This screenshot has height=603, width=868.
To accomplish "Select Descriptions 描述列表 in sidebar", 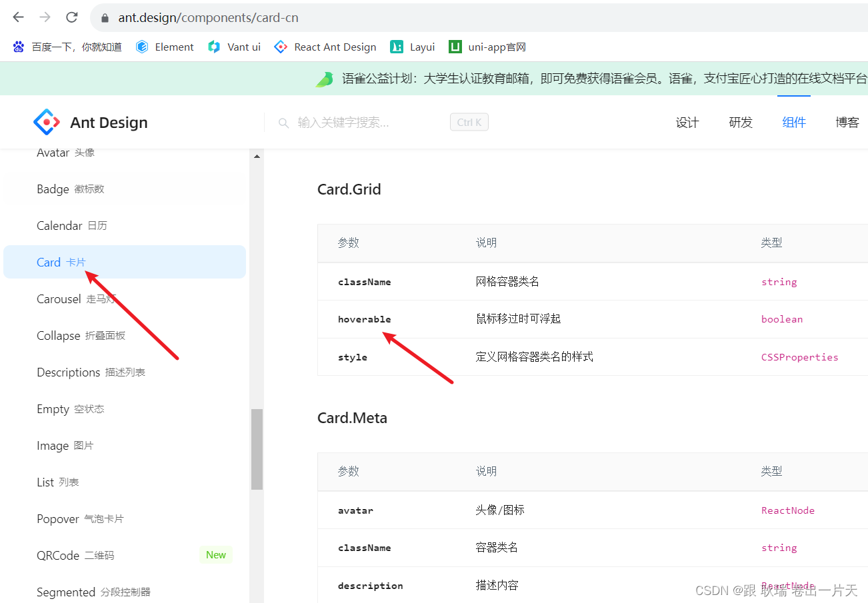I will click(125, 372).
